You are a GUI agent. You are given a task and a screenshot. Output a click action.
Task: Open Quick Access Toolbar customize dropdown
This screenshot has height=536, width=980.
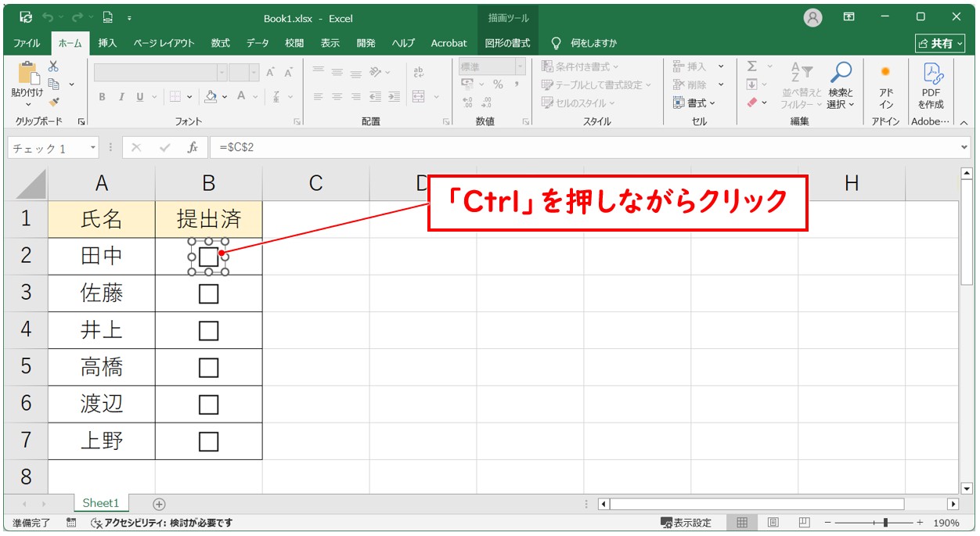129,17
